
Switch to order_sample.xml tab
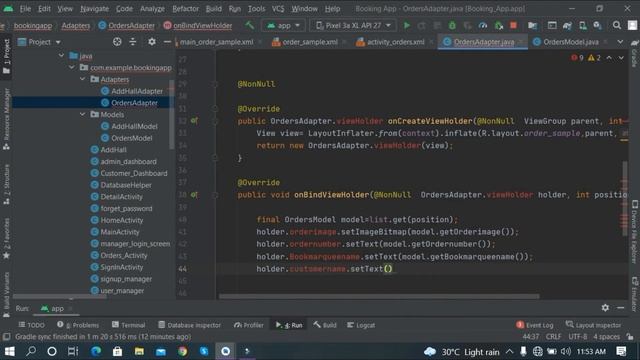click(310, 42)
